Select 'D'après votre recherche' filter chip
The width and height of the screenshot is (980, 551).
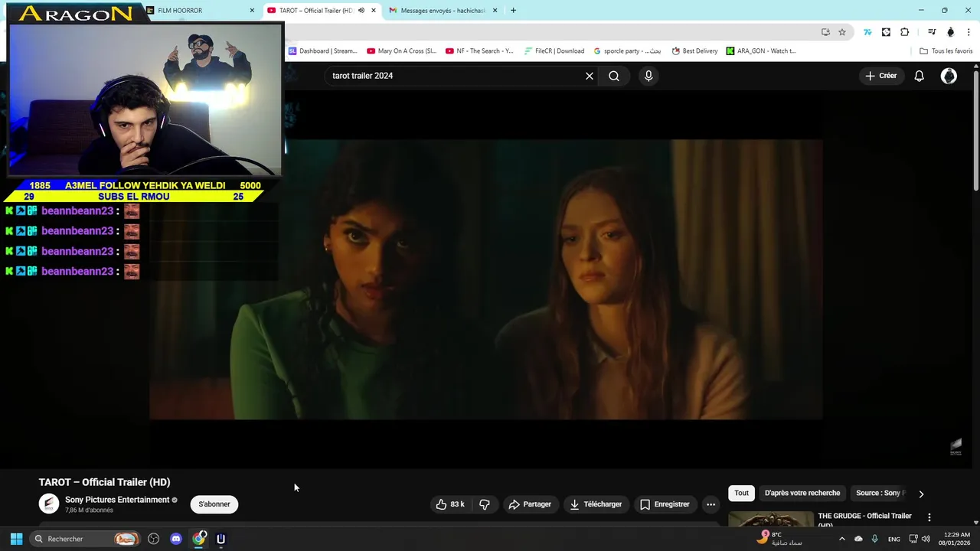tap(802, 493)
